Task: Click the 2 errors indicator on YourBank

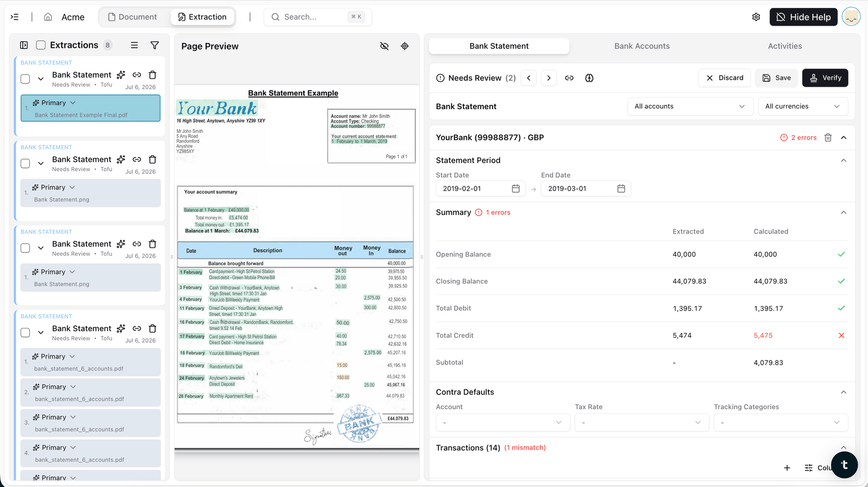Action: (798, 137)
